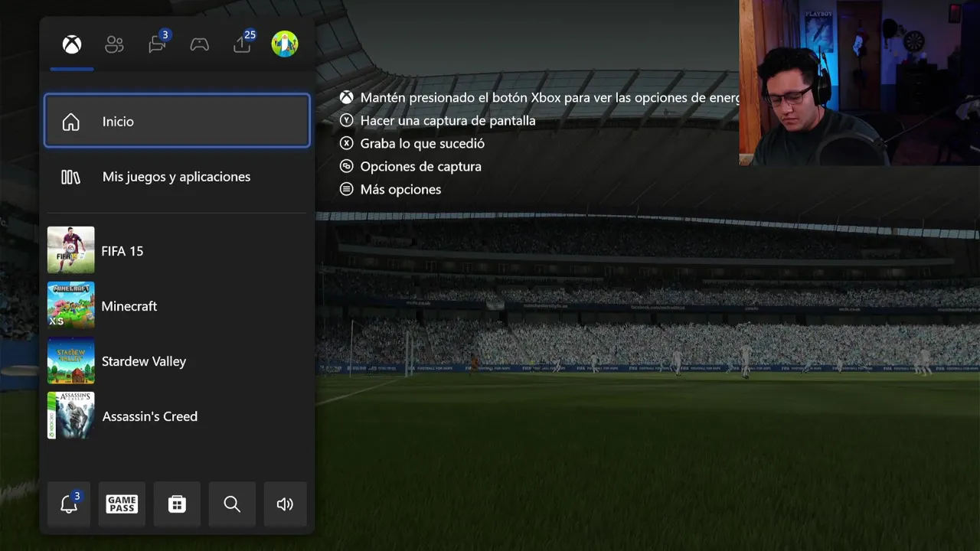Open the search magnifier icon
Screen dimensions: 980x551
232,504
